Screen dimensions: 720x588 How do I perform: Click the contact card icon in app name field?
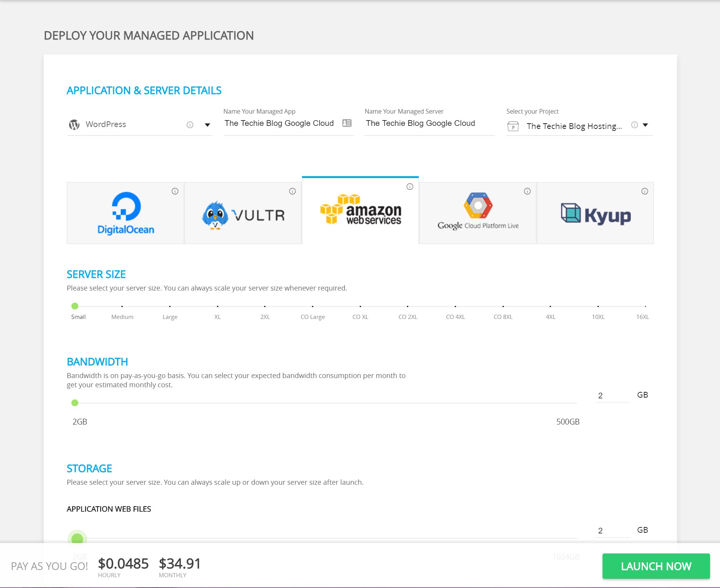coord(347,123)
